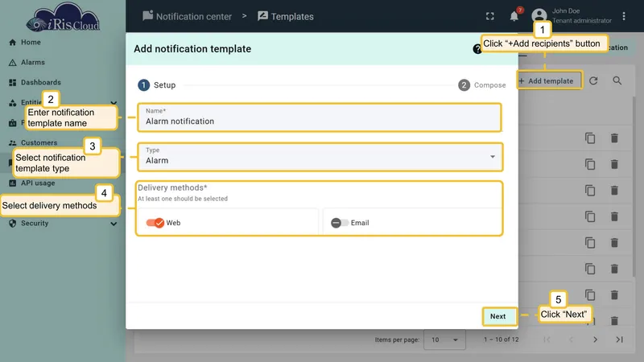This screenshot has height=362, width=644.
Task: Click the Add template button
Action: tap(550, 81)
